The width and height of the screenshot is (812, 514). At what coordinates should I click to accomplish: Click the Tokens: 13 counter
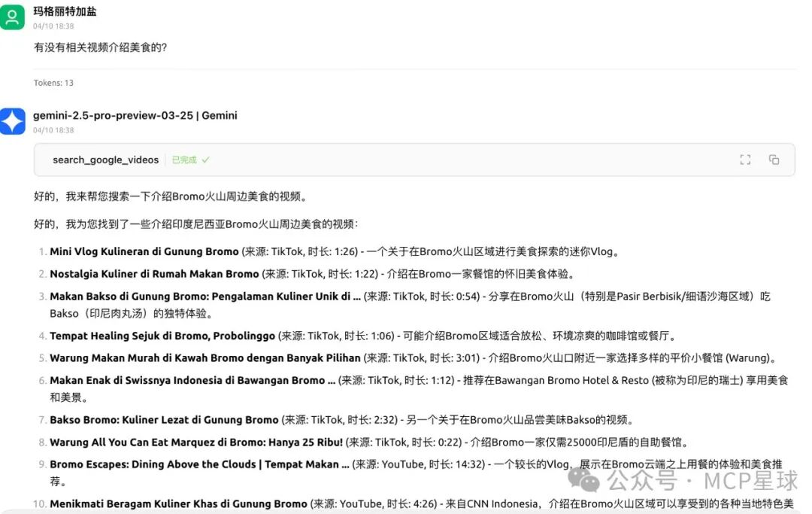tap(53, 83)
